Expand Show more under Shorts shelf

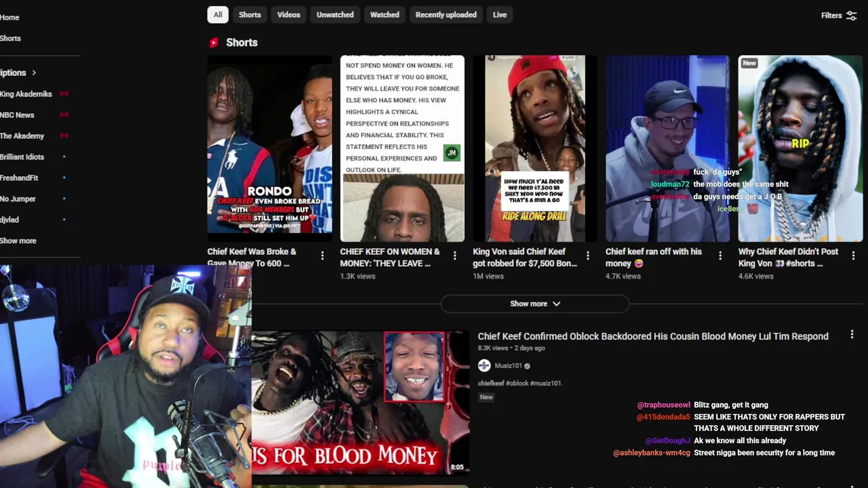[x=535, y=304]
